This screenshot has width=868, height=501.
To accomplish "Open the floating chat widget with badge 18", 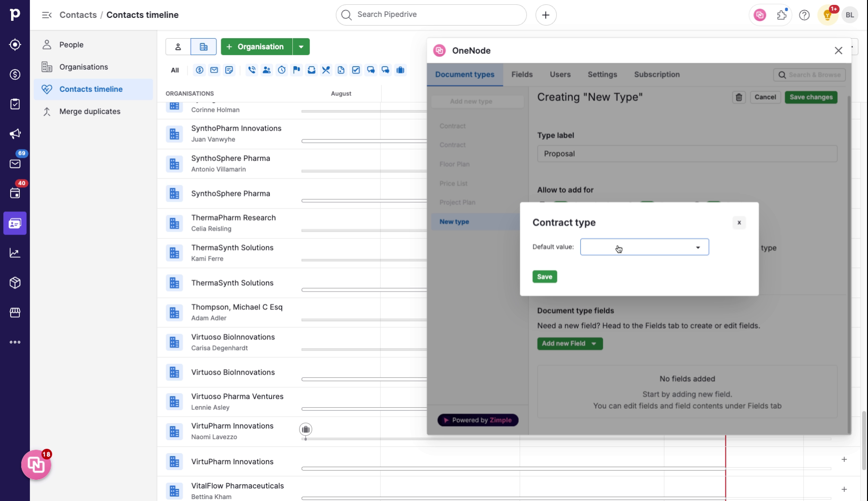I will click(x=36, y=465).
